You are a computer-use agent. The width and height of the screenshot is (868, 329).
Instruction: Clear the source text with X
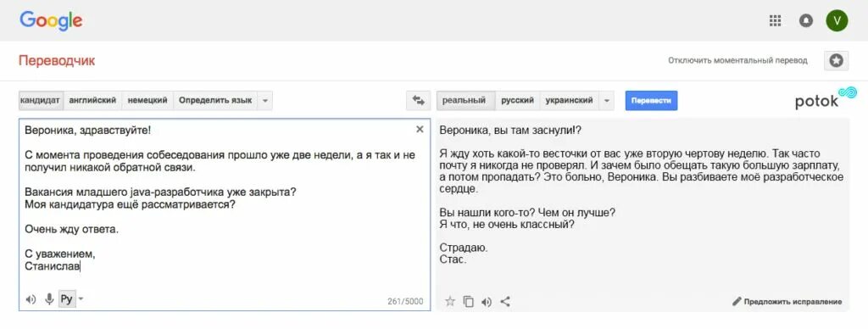point(420,129)
